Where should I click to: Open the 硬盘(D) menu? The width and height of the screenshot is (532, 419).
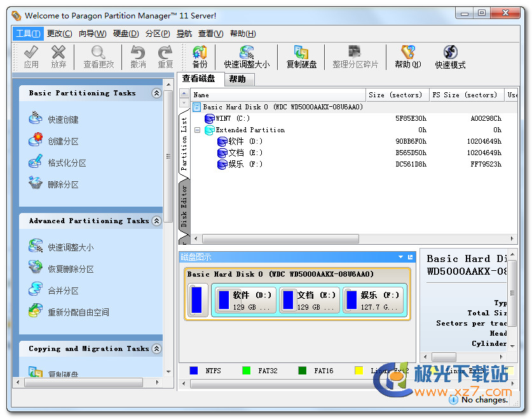point(126,34)
